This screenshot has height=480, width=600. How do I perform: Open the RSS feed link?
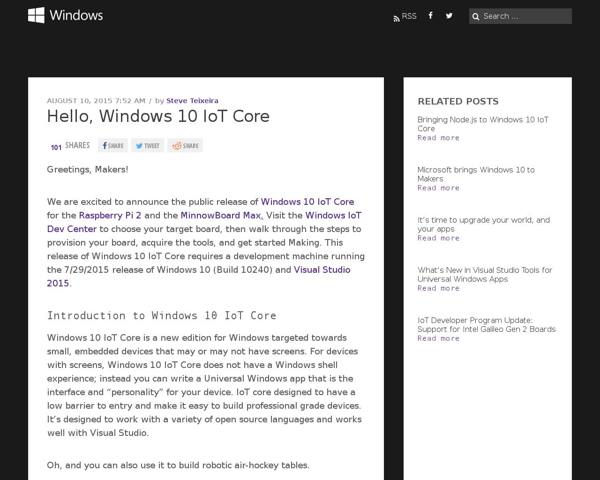(x=404, y=16)
